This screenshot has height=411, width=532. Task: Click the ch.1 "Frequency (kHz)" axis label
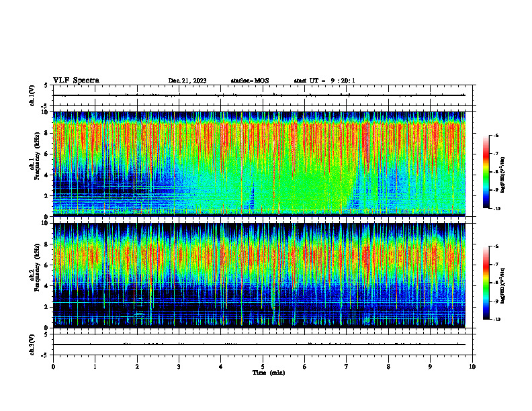[37, 156]
